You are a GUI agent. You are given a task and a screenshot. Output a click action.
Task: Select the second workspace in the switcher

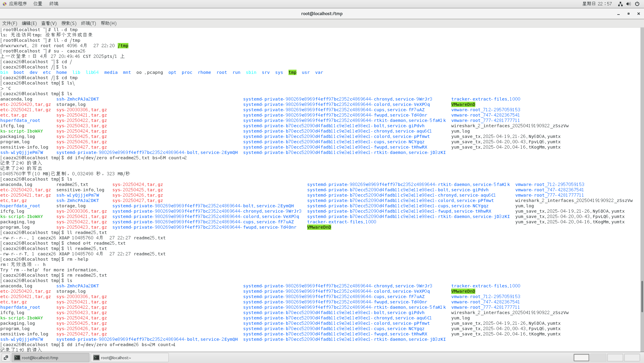(598, 358)
